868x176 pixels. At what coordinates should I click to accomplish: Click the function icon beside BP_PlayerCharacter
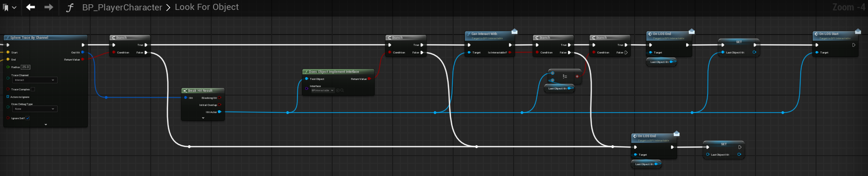click(70, 8)
